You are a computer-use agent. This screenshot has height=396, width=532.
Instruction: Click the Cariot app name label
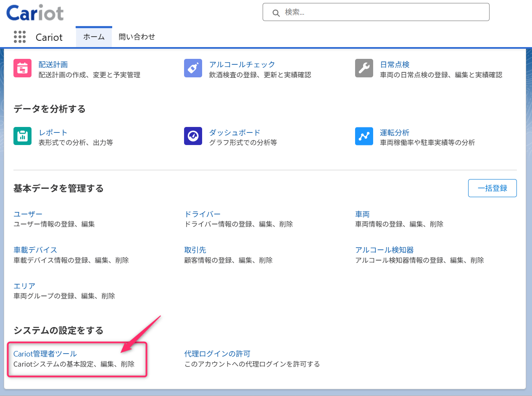pos(49,37)
